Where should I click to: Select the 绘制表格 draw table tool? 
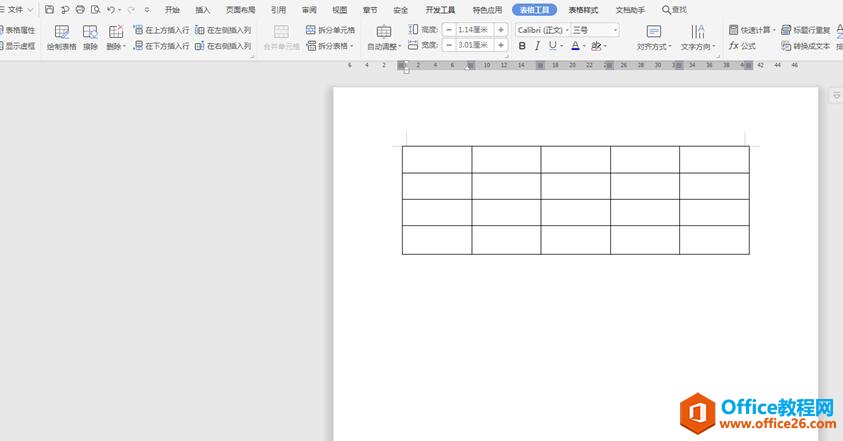[x=62, y=38]
